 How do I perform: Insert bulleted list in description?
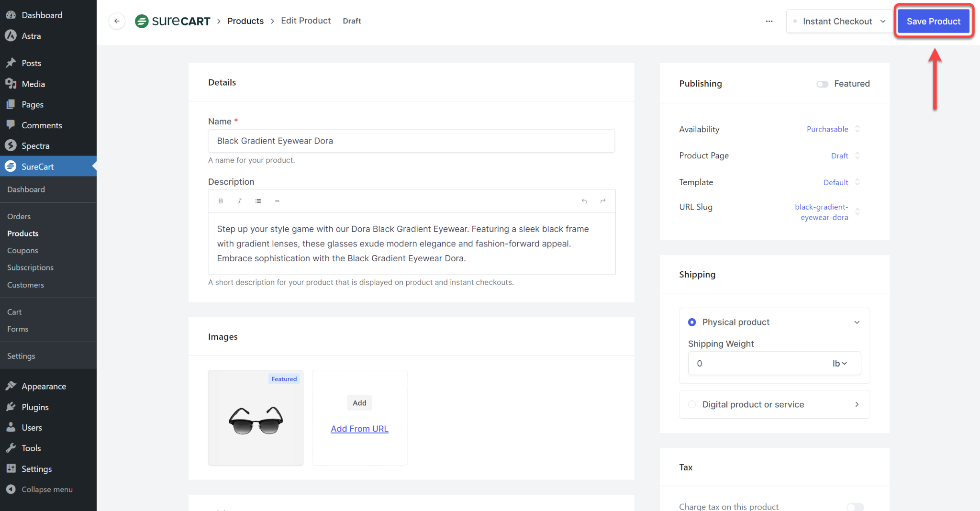coord(258,201)
